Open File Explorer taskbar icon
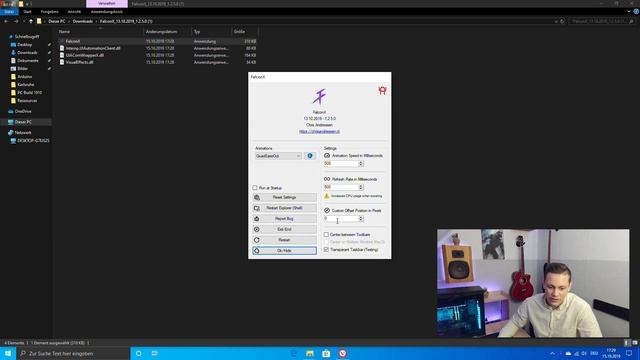The image size is (640, 360). click(x=310, y=353)
